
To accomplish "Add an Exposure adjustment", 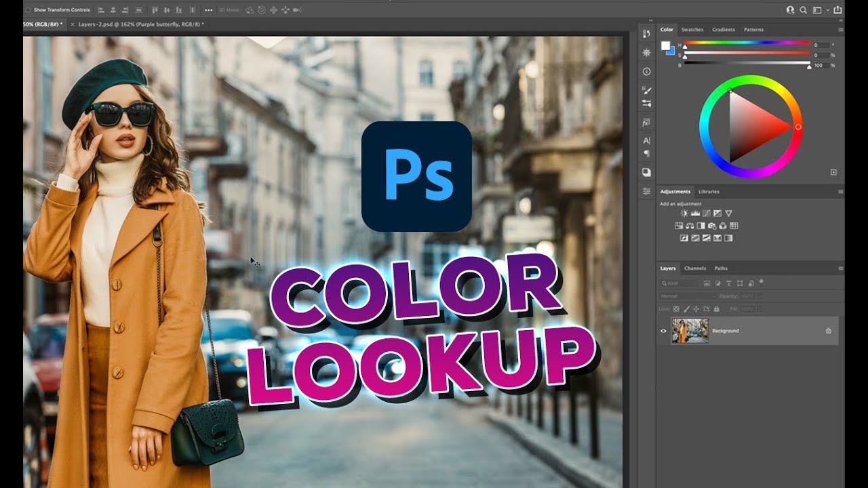I will click(717, 213).
